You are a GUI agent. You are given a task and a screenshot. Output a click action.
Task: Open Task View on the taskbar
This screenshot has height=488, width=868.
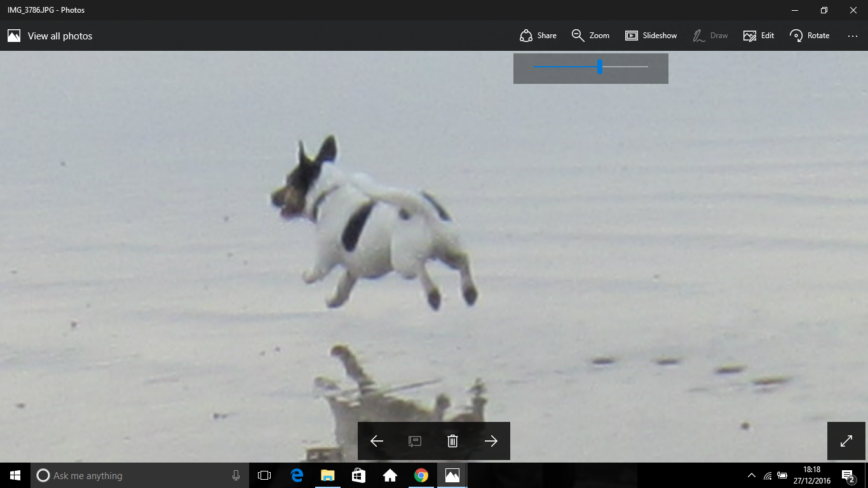click(264, 475)
